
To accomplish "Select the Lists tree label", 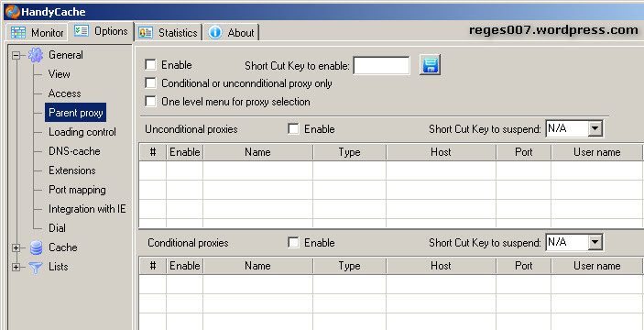I will [x=59, y=267].
